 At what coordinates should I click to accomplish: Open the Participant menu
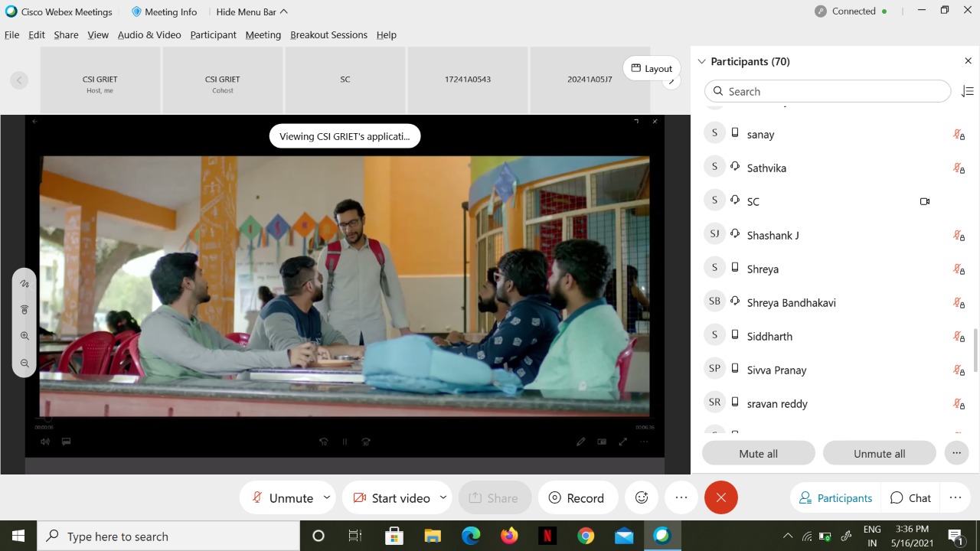(x=213, y=34)
